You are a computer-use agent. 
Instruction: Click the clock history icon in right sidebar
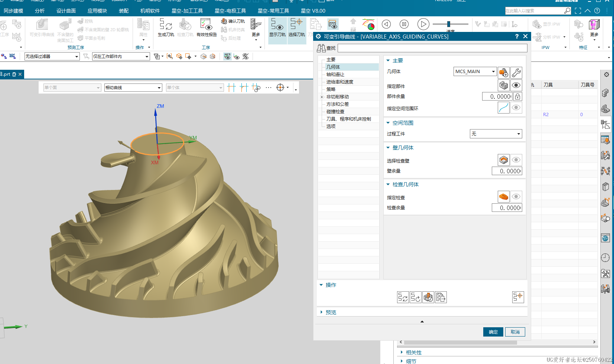[x=605, y=258]
